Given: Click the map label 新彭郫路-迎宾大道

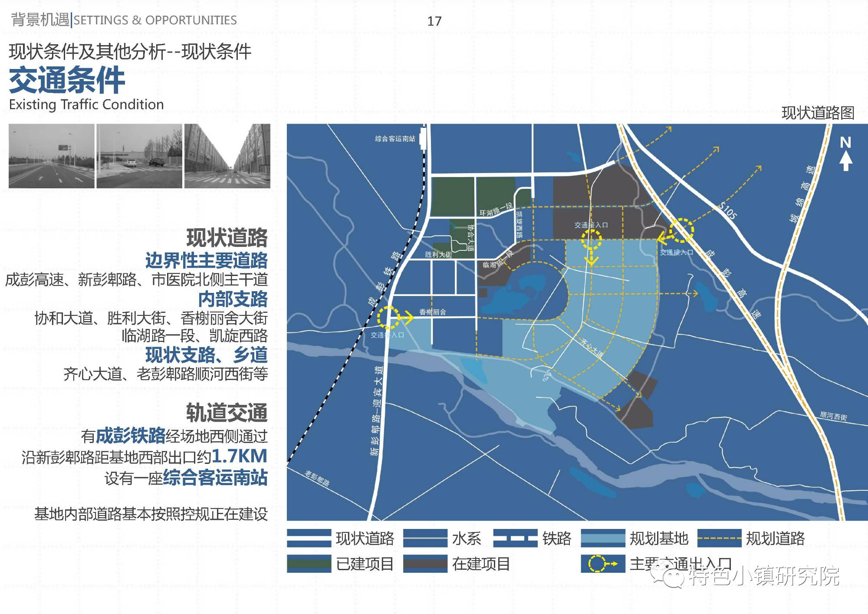Looking at the screenshot, I should [x=377, y=410].
